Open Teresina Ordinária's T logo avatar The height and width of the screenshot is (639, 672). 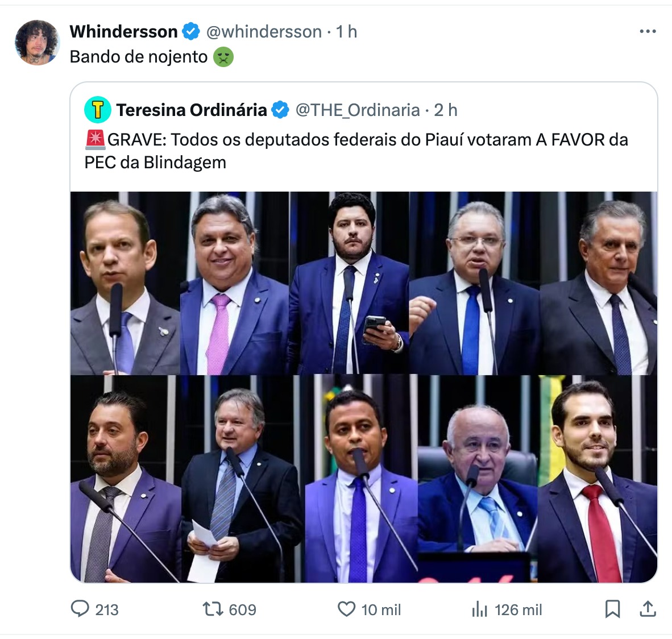click(x=98, y=110)
